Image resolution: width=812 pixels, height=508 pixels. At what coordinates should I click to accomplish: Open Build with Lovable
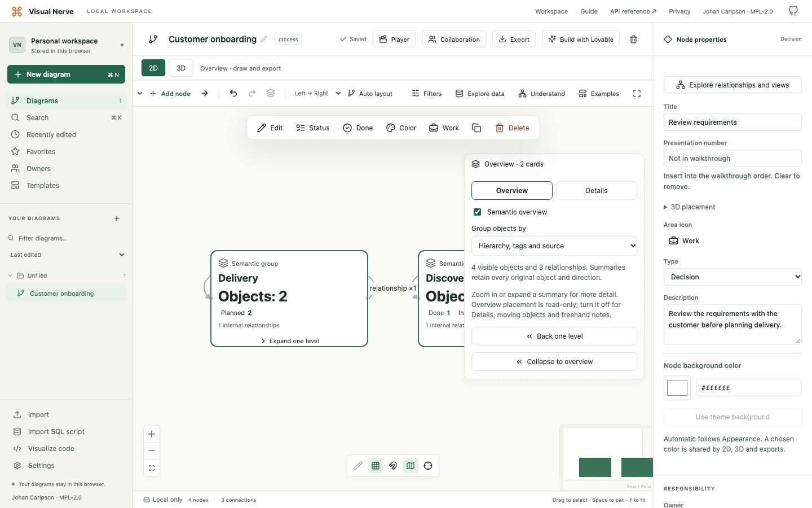[x=581, y=39]
